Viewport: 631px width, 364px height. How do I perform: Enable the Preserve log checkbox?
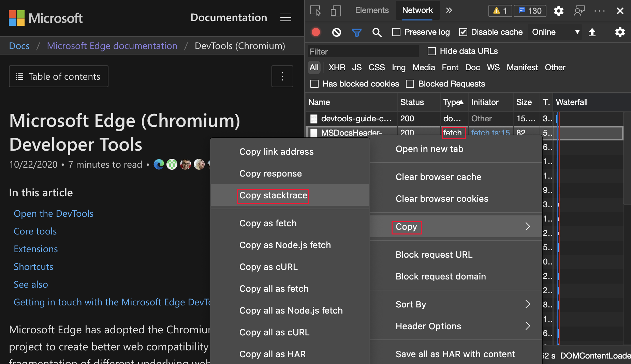click(x=396, y=32)
